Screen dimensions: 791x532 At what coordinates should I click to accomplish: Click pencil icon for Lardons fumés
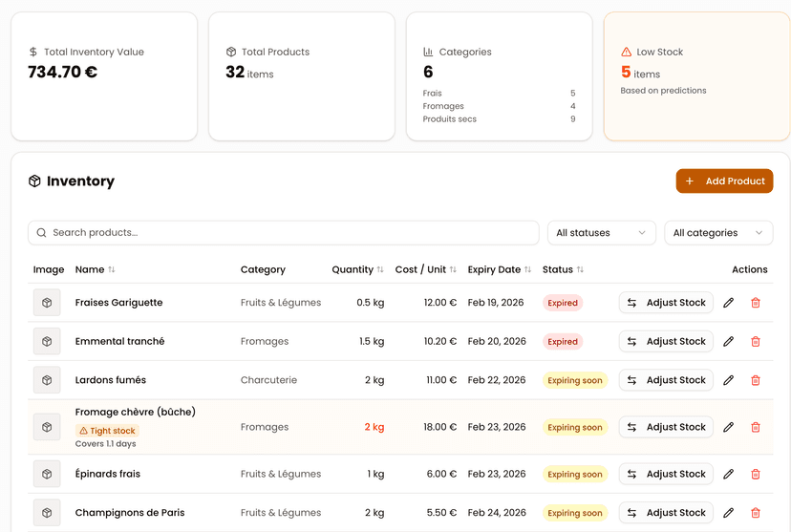(x=729, y=380)
